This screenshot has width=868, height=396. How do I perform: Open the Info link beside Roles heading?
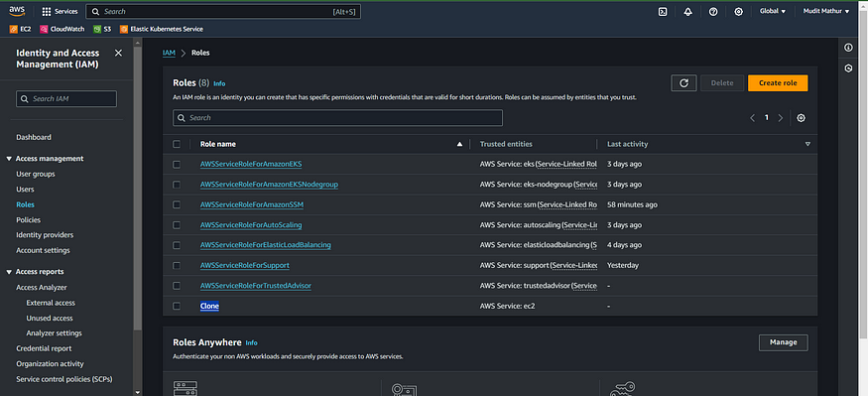[219, 83]
